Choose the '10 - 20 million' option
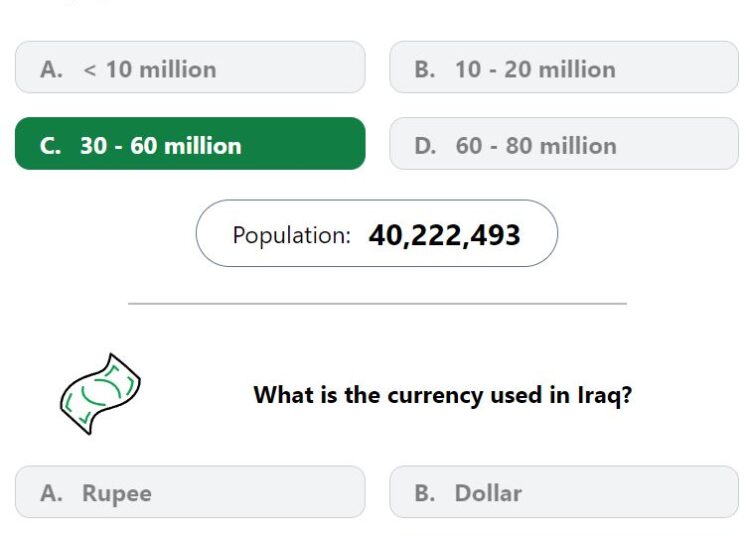The height and width of the screenshot is (536, 750). (x=564, y=67)
